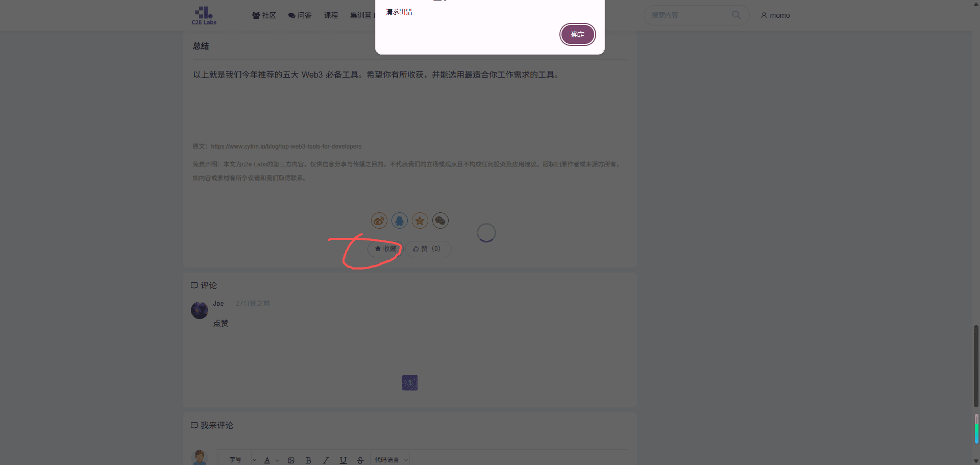Share article via the QQ penguin icon
Image resolution: width=980 pixels, height=465 pixels.
point(399,221)
